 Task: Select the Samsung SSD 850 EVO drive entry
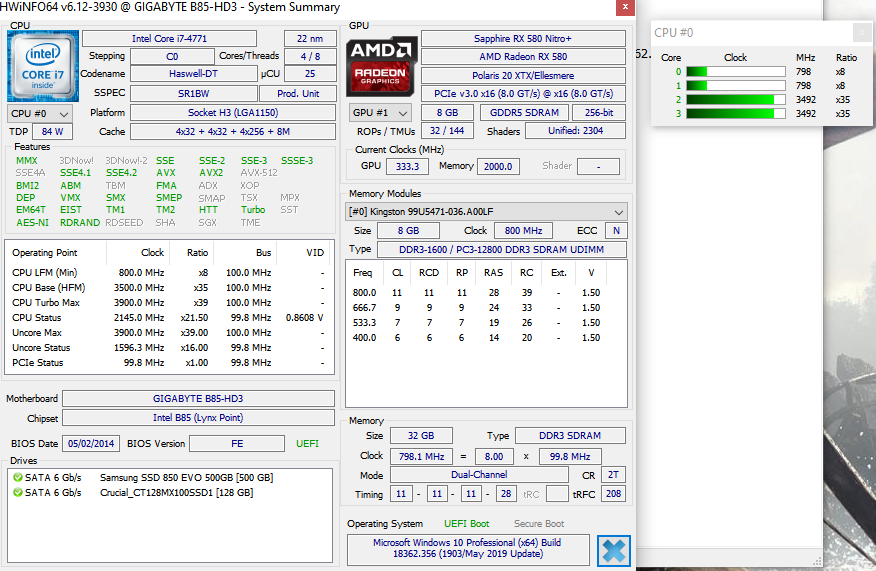143,478
